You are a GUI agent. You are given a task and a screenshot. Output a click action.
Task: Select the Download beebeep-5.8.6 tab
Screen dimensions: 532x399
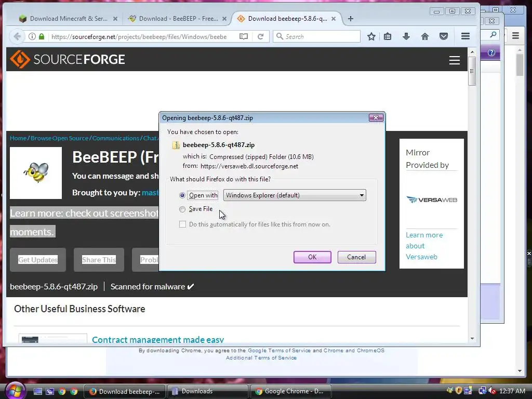[x=287, y=19]
